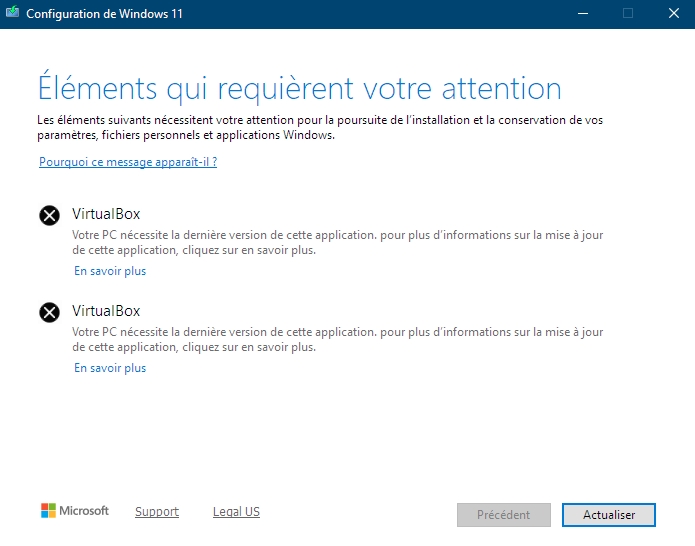Close the Configuration de Windows 11 window
This screenshot has height=546, width=695.
tap(674, 13)
